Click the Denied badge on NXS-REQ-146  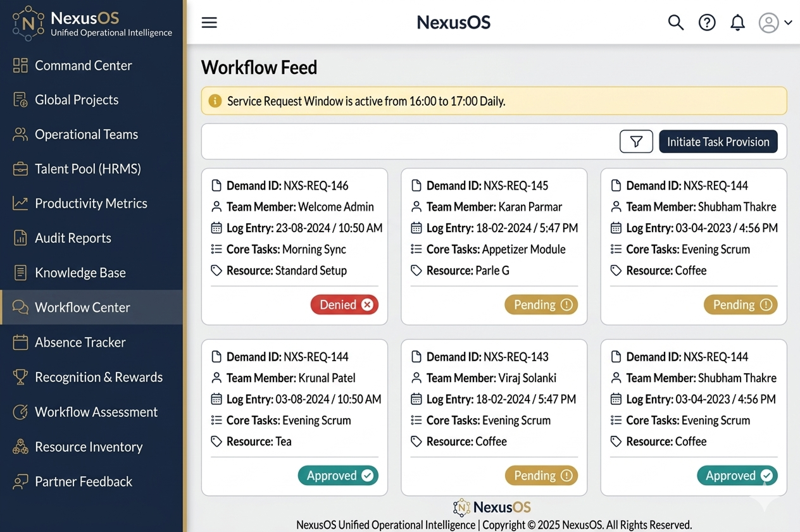pyautogui.click(x=344, y=305)
